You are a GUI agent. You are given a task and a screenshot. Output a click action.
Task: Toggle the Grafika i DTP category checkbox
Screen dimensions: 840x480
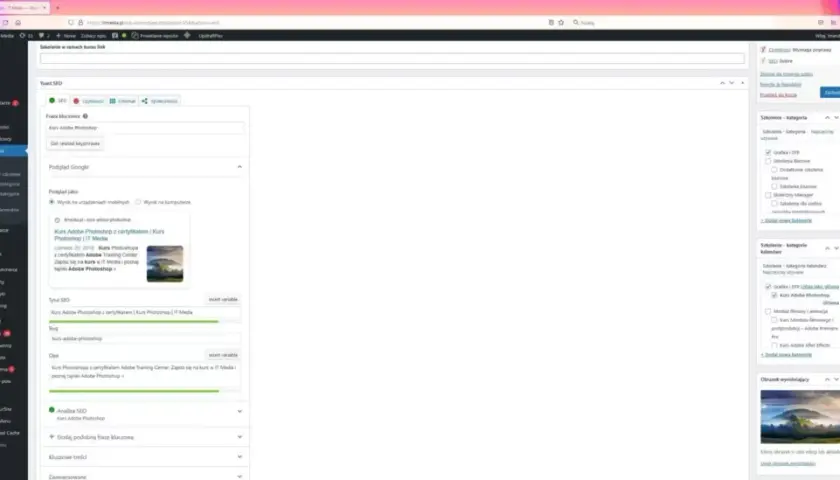(x=768, y=153)
